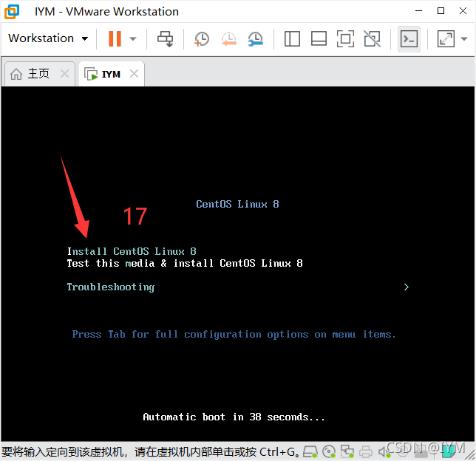Open the Workstation menu
This screenshot has width=476, height=461.
pos(48,38)
